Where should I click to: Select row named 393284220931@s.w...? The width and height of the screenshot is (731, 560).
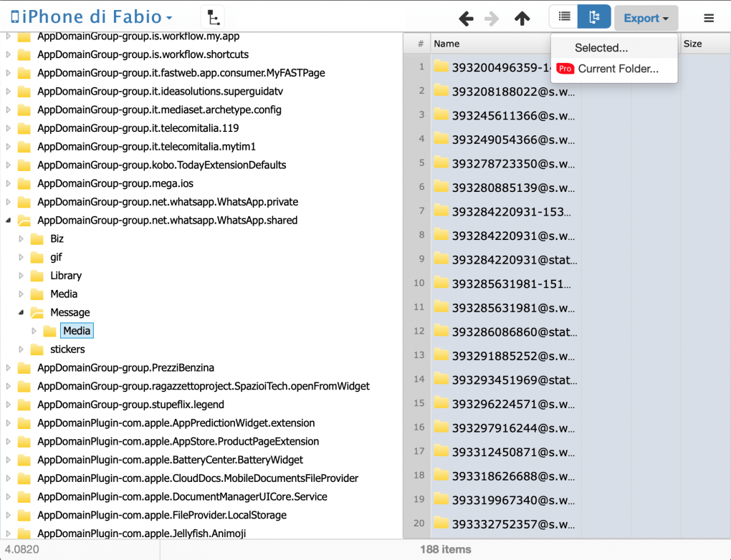[513, 236]
